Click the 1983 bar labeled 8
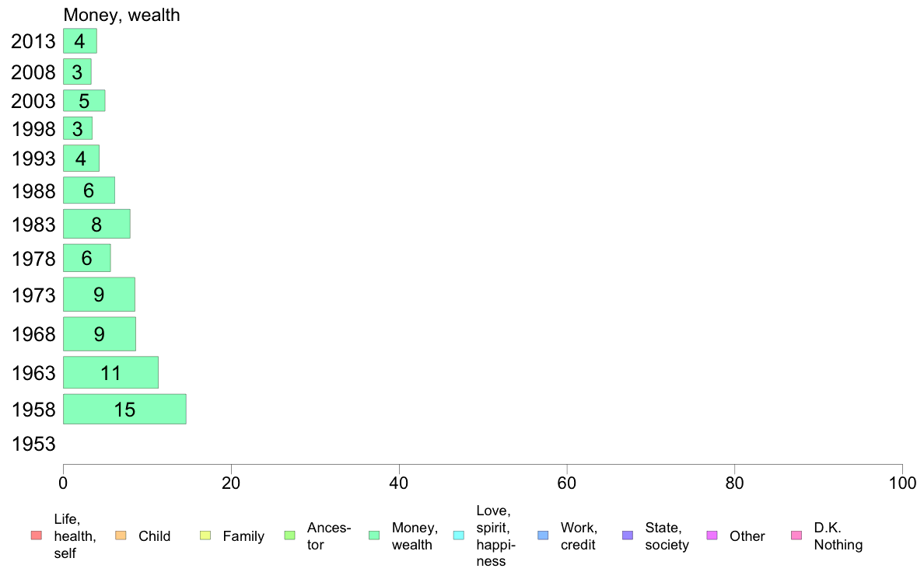The height and width of the screenshot is (572, 924). pos(96,224)
